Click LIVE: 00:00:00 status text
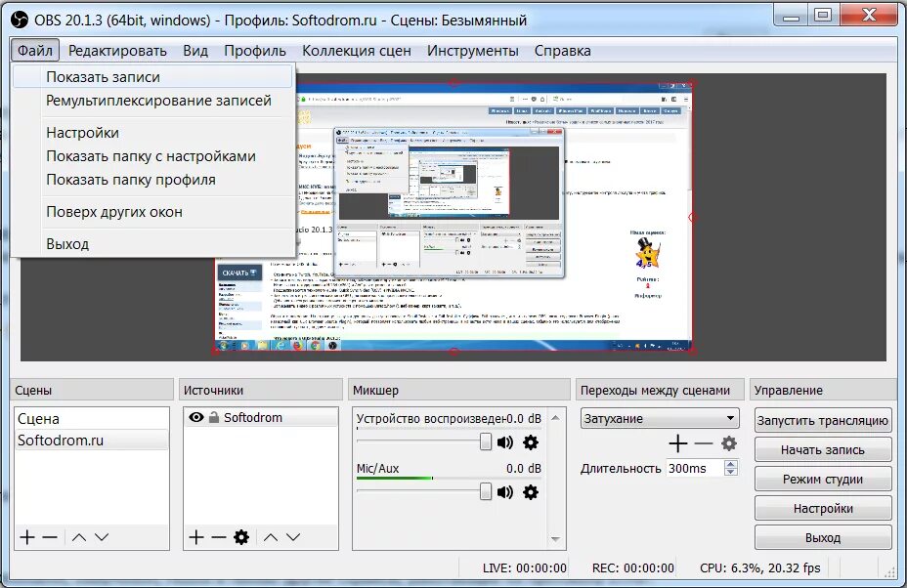Viewport: 907px width, 588px height. (525, 568)
